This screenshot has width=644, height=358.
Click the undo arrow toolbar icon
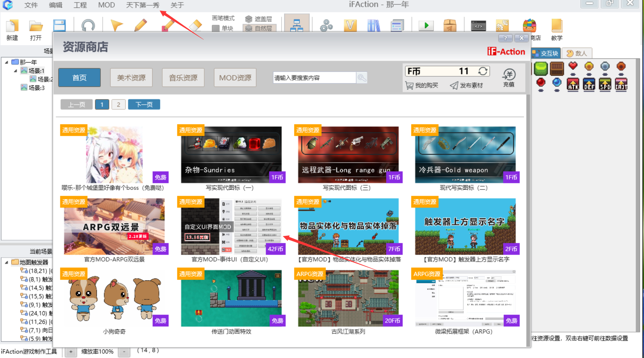click(x=88, y=26)
